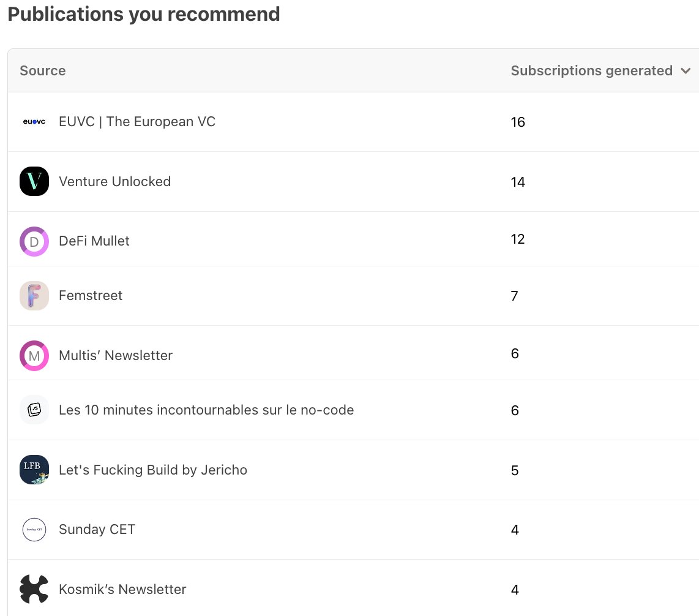Click Kosmik's Newsletter subscriptions count 4
The height and width of the screenshot is (616, 699).
pyautogui.click(x=515, y=590)
